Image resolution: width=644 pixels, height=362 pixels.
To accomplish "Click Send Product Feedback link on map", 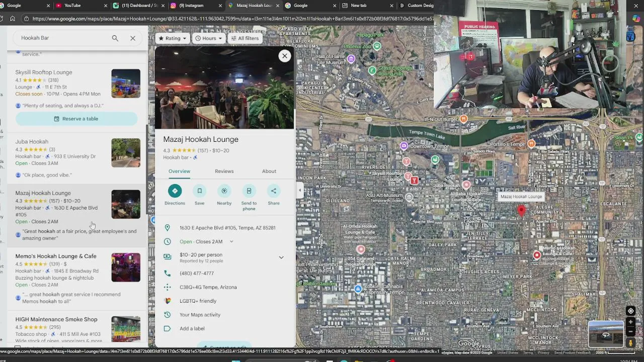I will click(572, 353).
